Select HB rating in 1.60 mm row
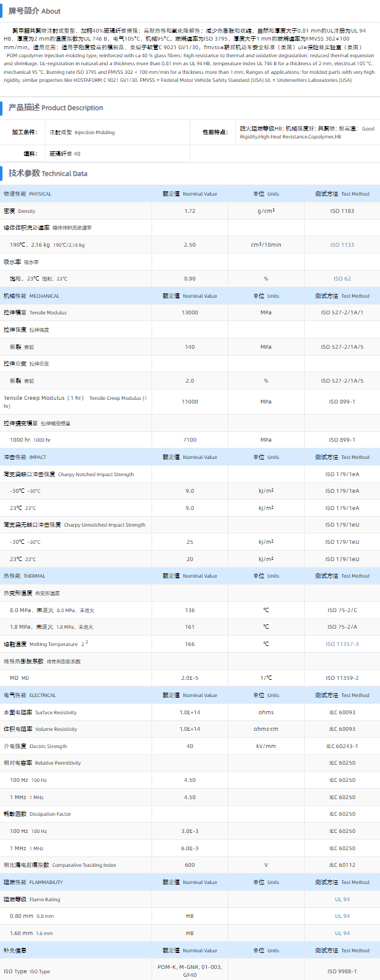Image resolution: width=380 pixels, height=980 pixels. (190, 933)
